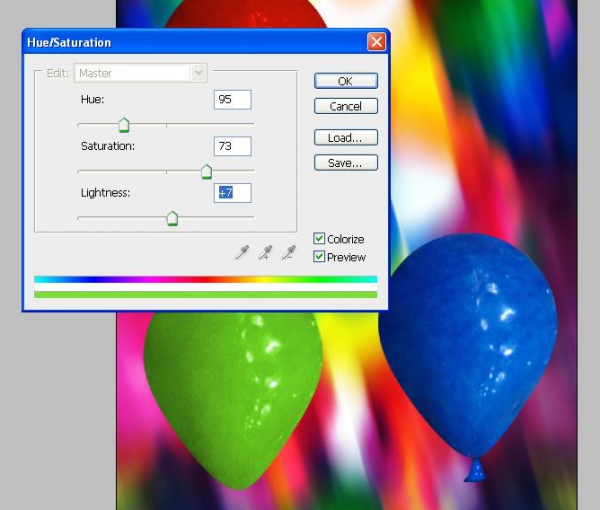
Task: Click the Saturation slider handle
Action: pyautogui.click(x=206, y=172)
